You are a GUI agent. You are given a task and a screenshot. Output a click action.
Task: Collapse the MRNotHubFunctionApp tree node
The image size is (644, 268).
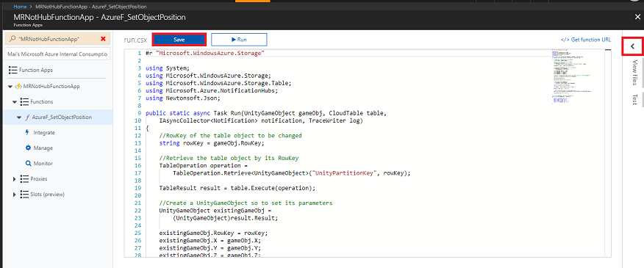coord(10,87)
